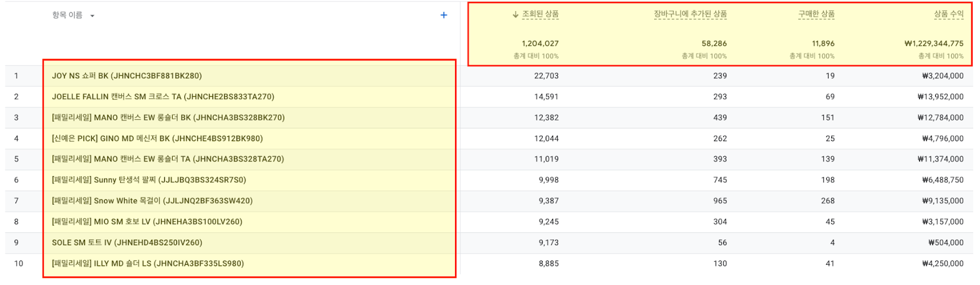Viewport: 980px width, 285px height.
Task: Click the 9,387 views cell
Action: [x=549, y=201]
